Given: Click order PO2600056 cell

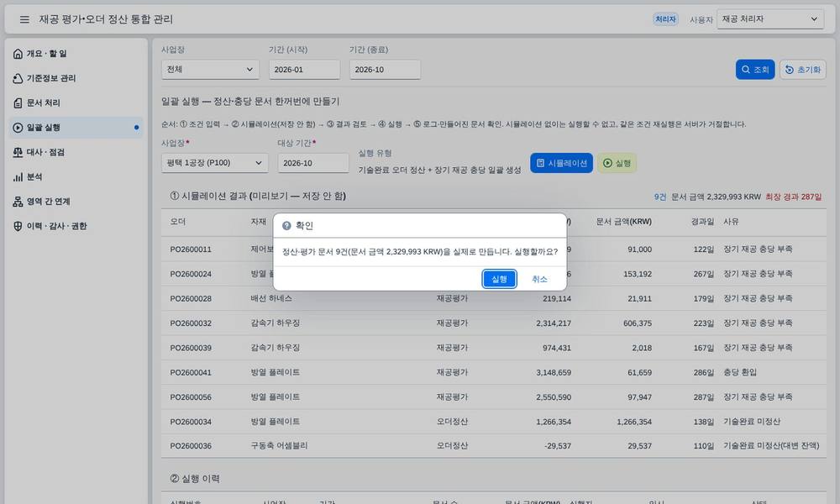Looking at the screenshot, I should pos(191,396).
